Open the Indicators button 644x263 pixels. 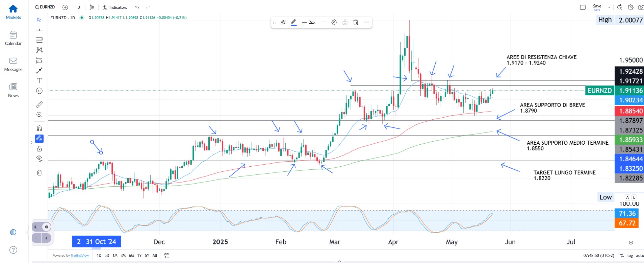115,7
